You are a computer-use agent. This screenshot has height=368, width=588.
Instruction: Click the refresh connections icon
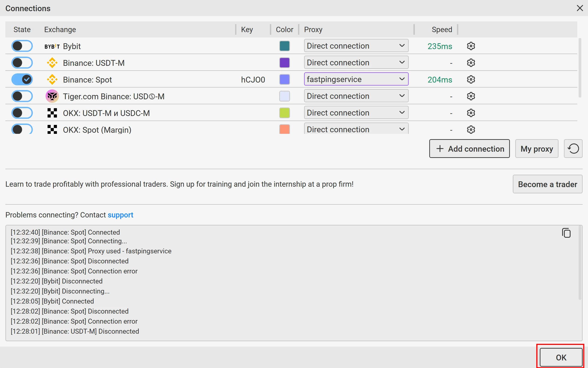click(x=573, y=149)
